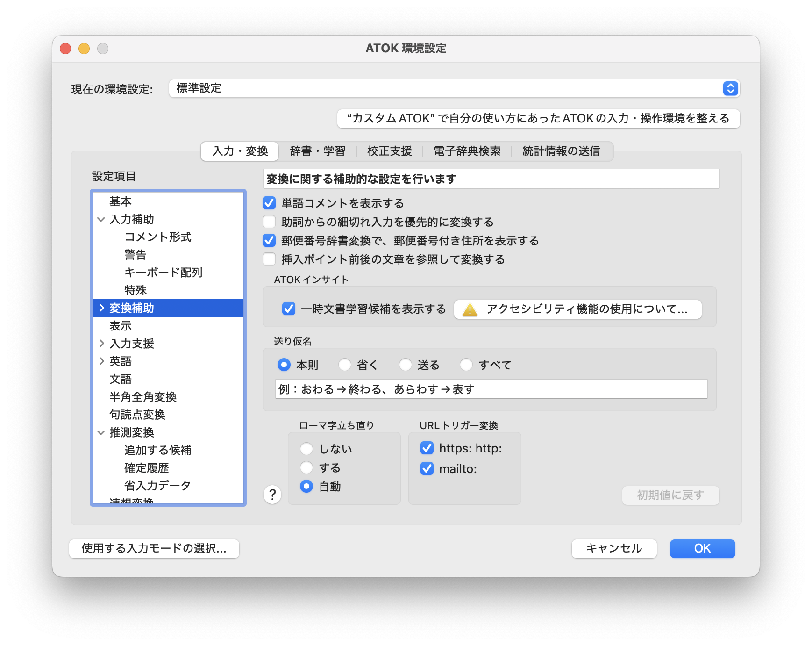Viewport: 812px width, 646px height.
Task: Toggle 単語コメントを表示する checkbox
Action: [x=269, y=203]
